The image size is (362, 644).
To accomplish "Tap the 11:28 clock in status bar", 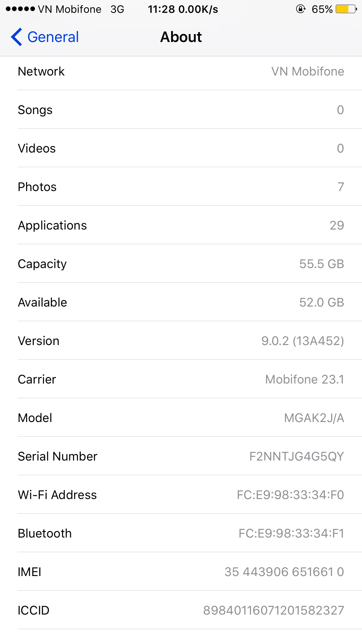I will click(161, 9).
